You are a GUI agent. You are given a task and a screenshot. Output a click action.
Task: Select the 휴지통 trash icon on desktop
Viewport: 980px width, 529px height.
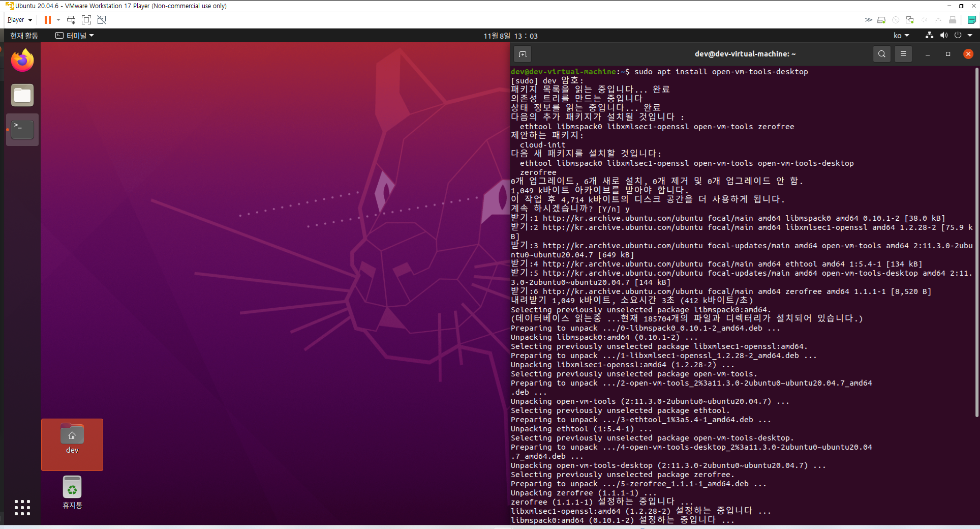tap(72, 492)
